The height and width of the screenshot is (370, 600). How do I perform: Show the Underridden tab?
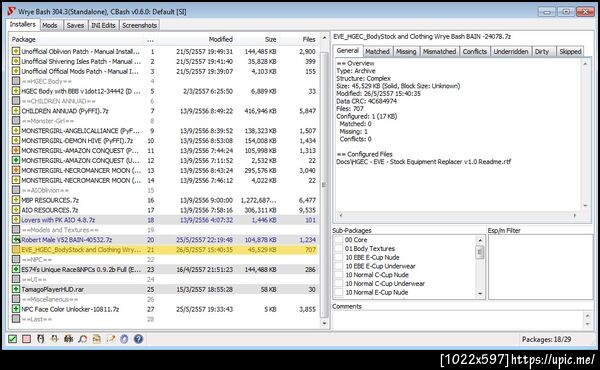(x=511, y=51)
